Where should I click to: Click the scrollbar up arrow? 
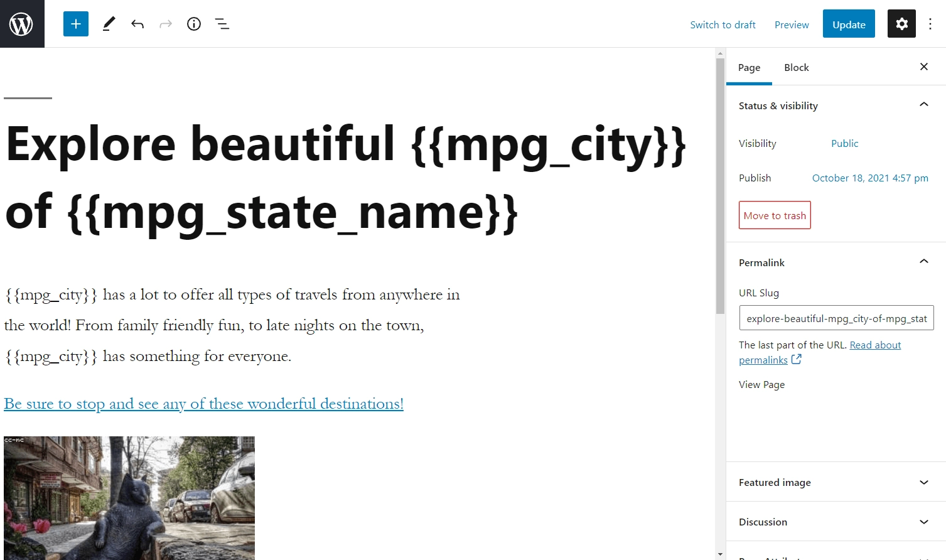(720, 53)
